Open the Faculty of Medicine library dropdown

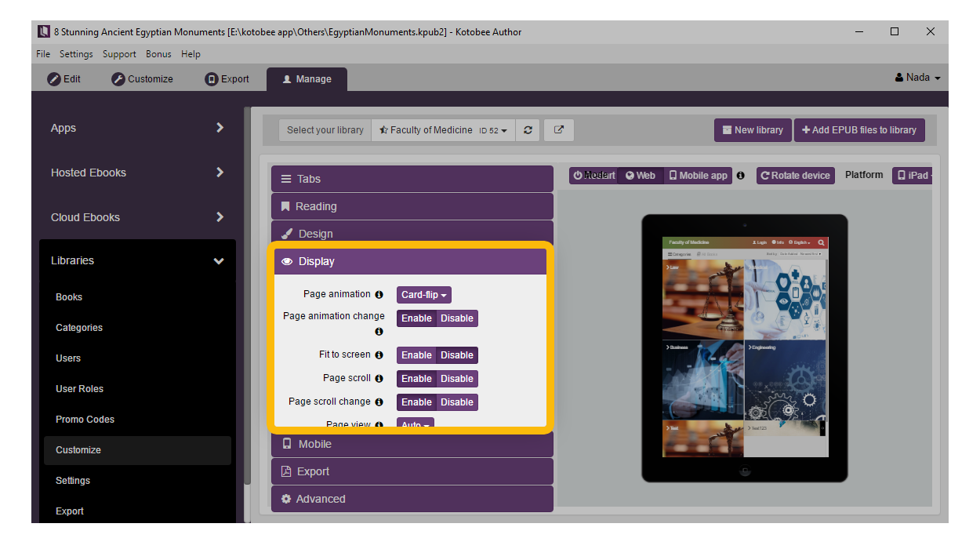[443, 130]
